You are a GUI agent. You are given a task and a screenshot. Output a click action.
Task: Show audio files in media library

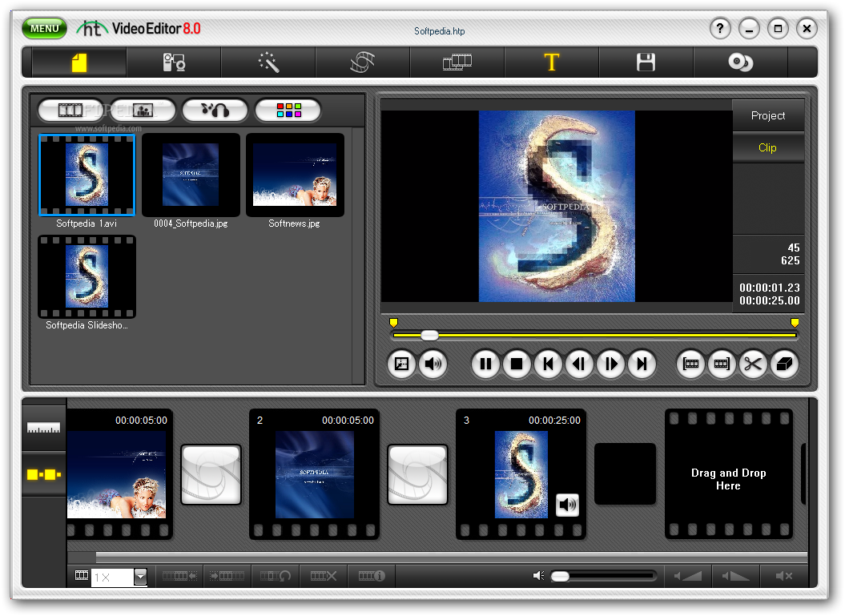click(215, 110)
